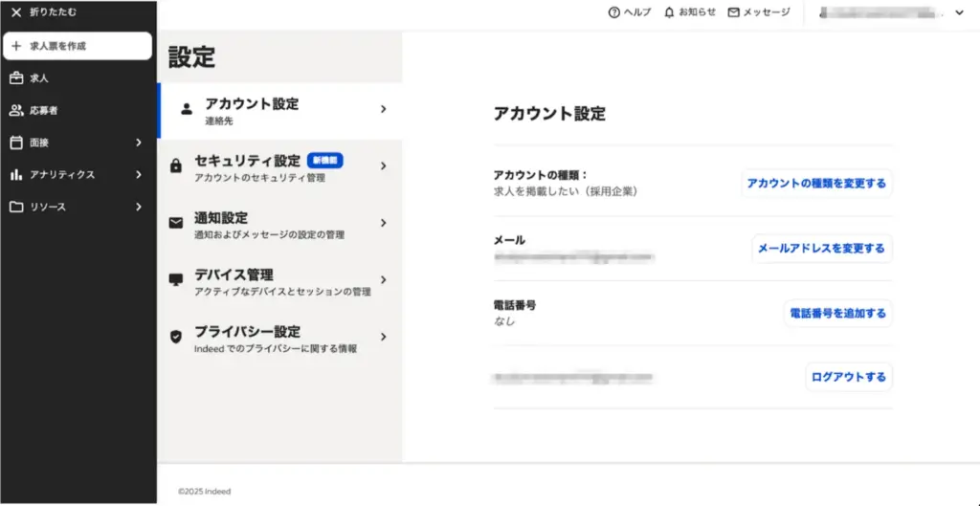Viewport: 980px width, 506px height.
Task: Click ログアウトする button
Action: [x=848, y=377]
